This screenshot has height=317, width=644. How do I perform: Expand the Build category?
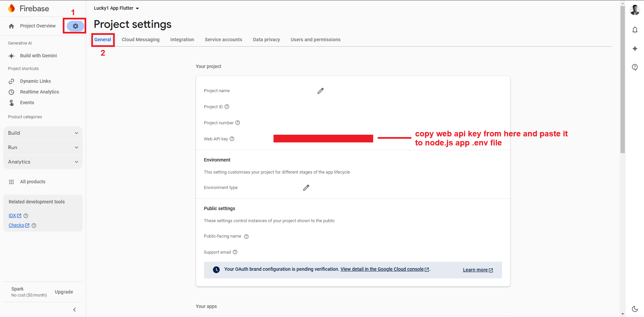tap(43, 133)
